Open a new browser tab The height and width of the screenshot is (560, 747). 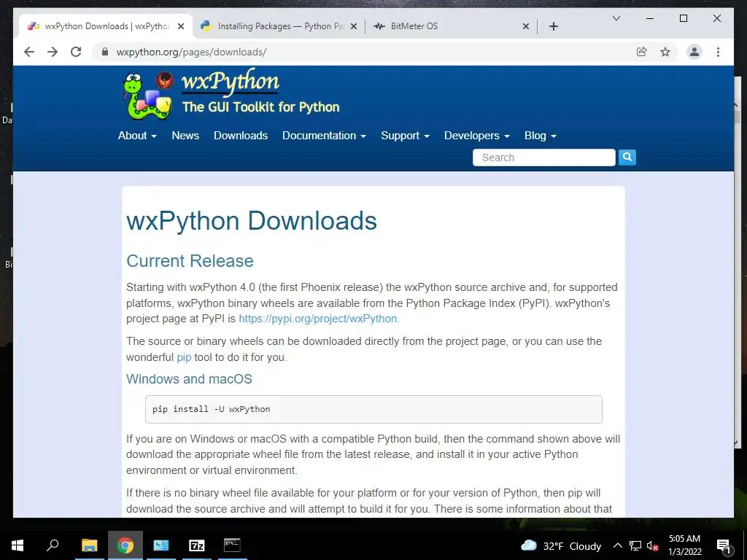[x=554, y=26]
